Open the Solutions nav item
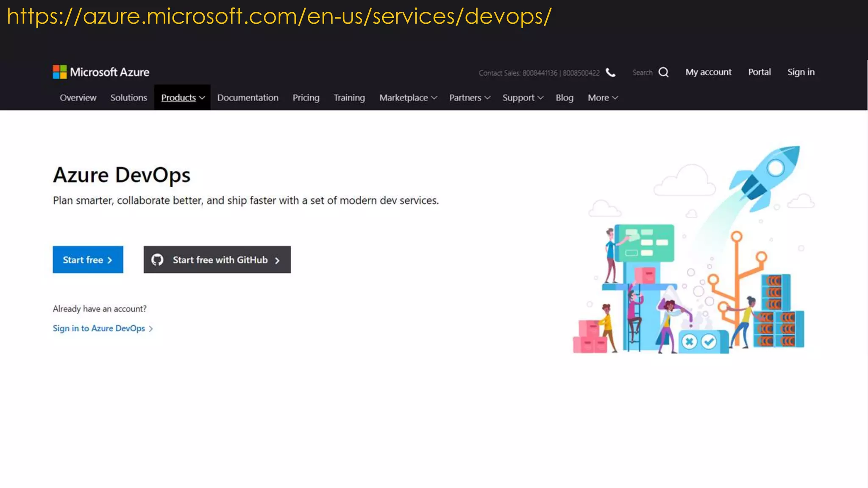This screenshot has width=868, height=488. pos(129,98)
